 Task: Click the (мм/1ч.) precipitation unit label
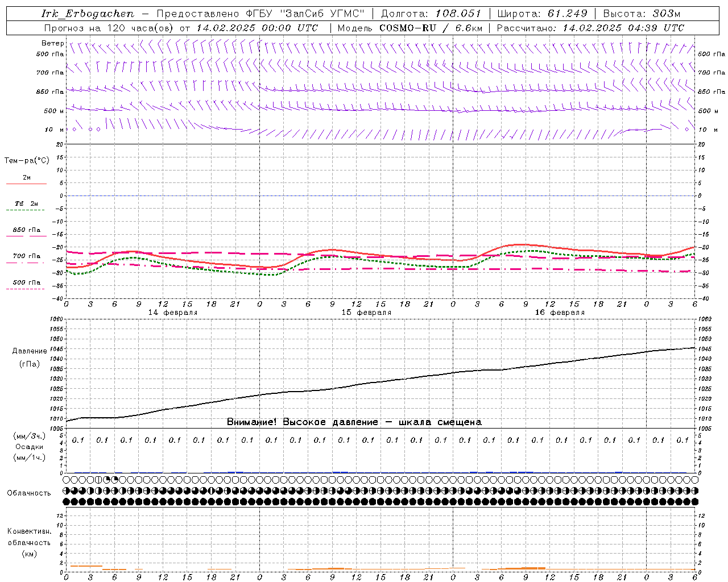[x=30, y=457]
